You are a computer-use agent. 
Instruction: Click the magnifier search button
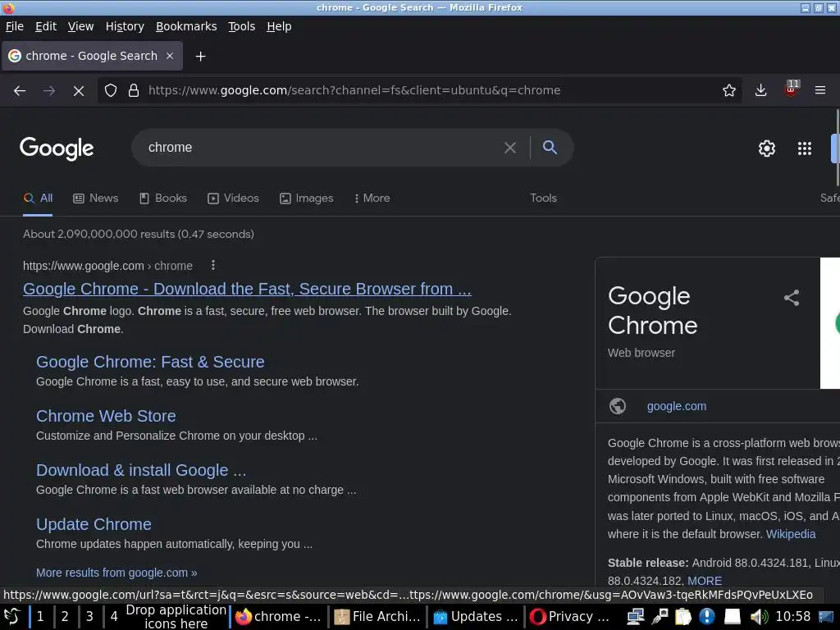[550, 147]
